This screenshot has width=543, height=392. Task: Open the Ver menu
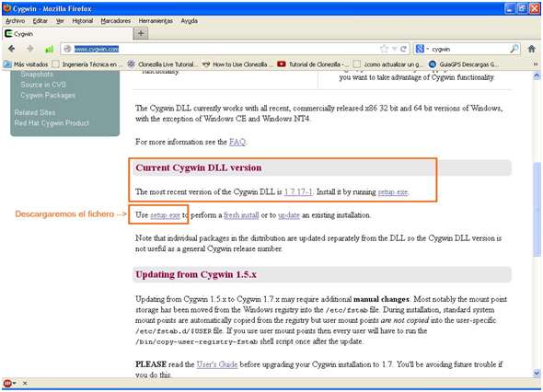point(60,21)
